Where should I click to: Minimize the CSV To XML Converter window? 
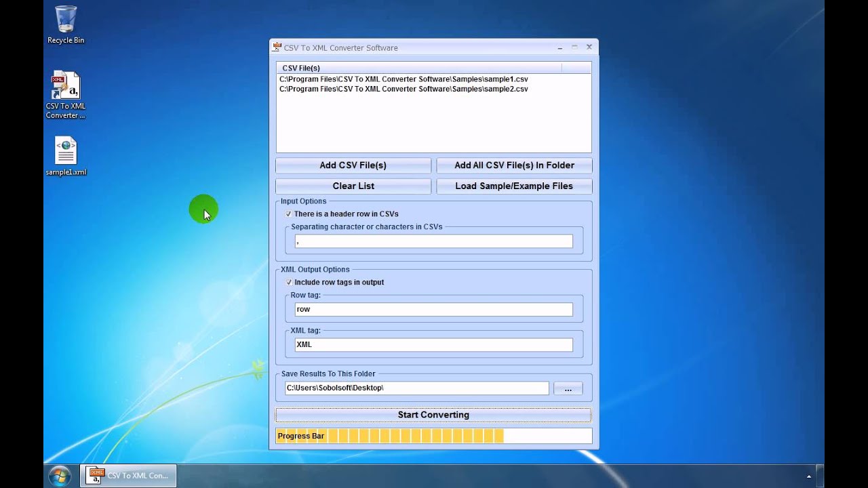click(x=560, y=47)
